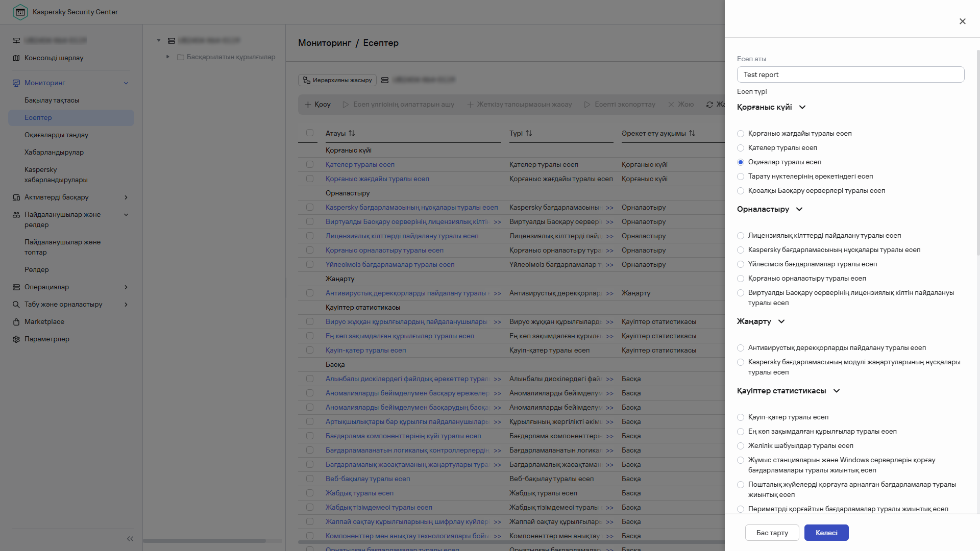Click the Консольді шарлау map icon

point(16,58)
